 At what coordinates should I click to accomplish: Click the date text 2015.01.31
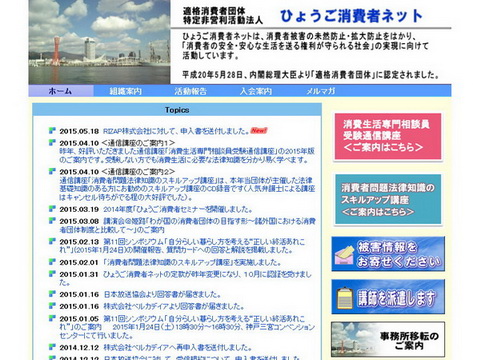point(79,274)
